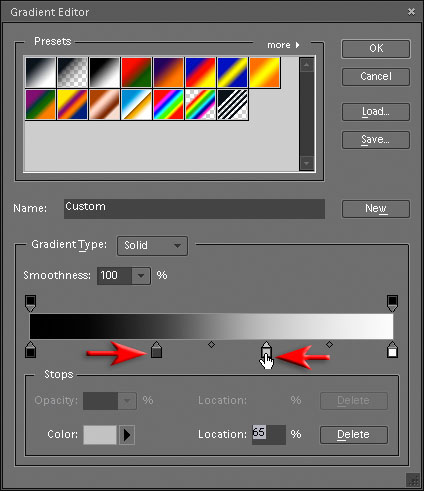Choose the copper gradient preset

[104, 104]
